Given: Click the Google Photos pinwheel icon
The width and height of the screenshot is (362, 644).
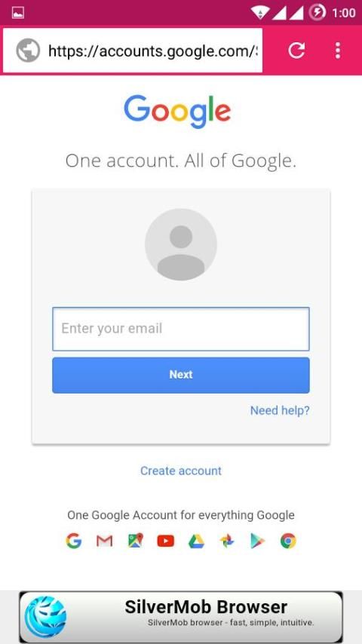Looking at the screenshot, I should (227, 541).
